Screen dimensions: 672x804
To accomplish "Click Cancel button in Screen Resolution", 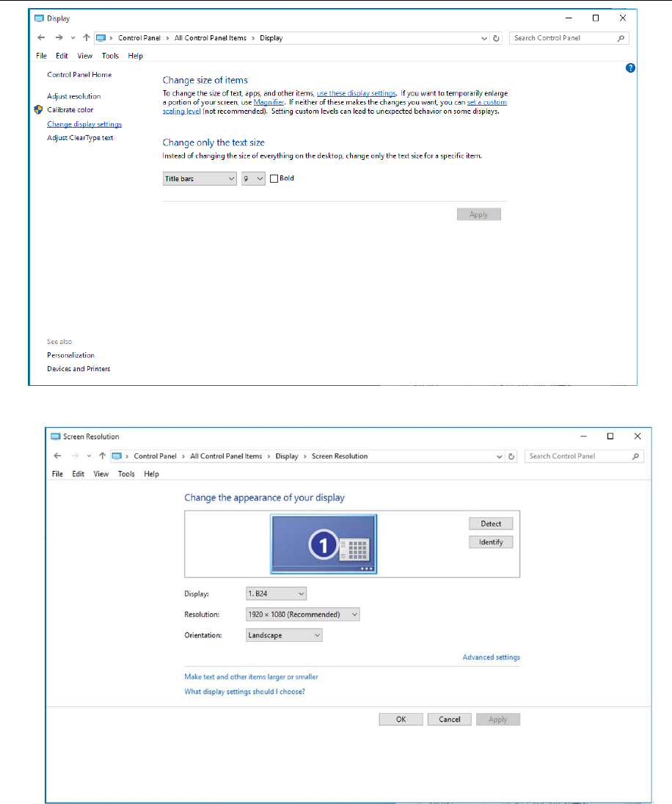I will click(x=450, y=720).
